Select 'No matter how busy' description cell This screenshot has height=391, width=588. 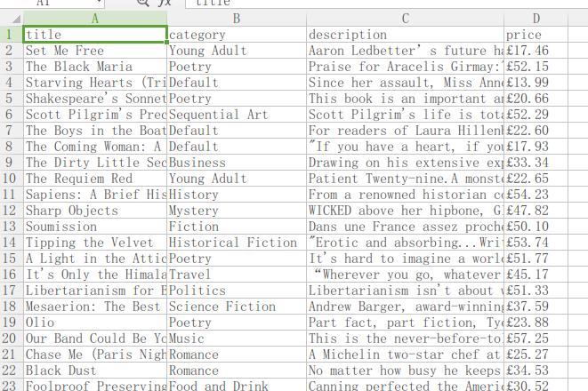click(405, 371)
